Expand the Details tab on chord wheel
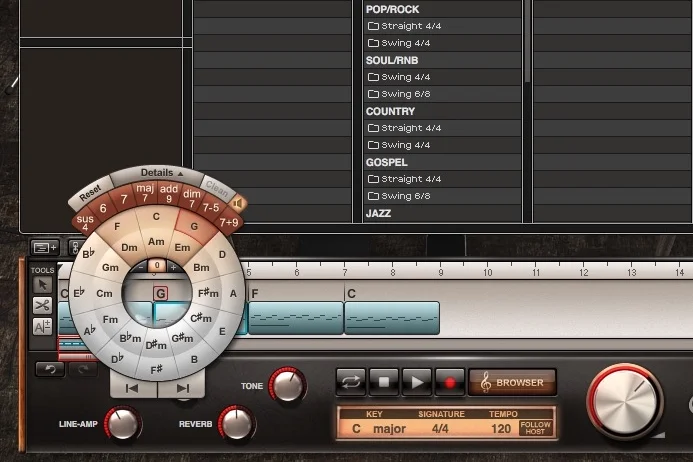This screenshot has width=693, height=462. click(x=161, y=173)
